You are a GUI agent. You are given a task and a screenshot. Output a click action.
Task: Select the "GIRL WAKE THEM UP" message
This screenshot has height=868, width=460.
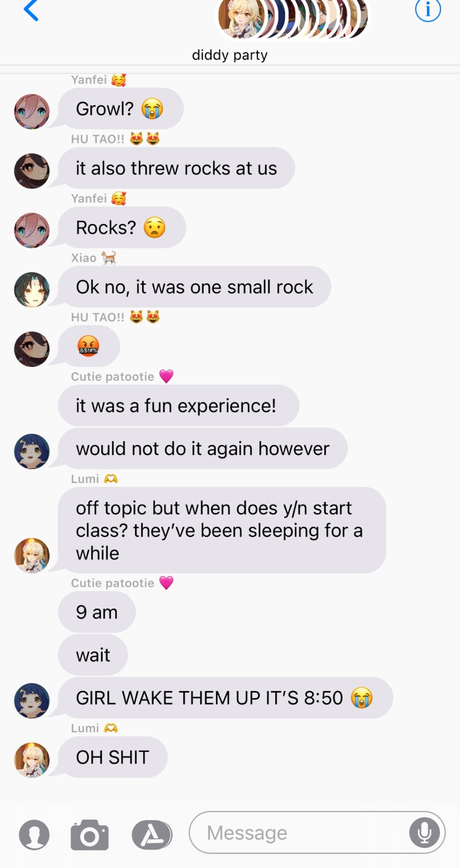(225, 698)
